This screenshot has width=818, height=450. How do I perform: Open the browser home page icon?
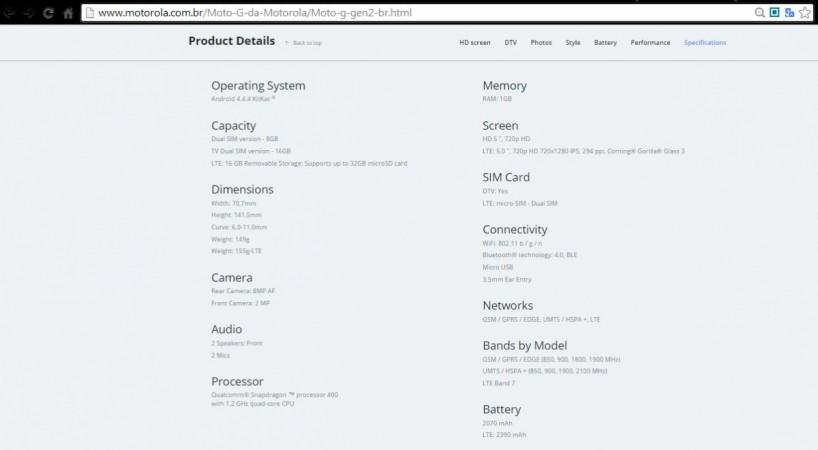68,13
